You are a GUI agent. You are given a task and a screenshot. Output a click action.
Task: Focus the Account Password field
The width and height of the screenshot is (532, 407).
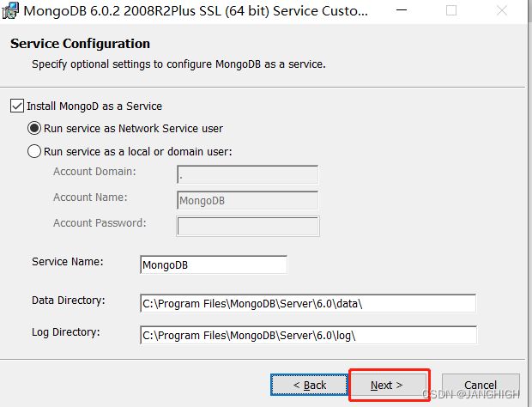tap(248, 226)
